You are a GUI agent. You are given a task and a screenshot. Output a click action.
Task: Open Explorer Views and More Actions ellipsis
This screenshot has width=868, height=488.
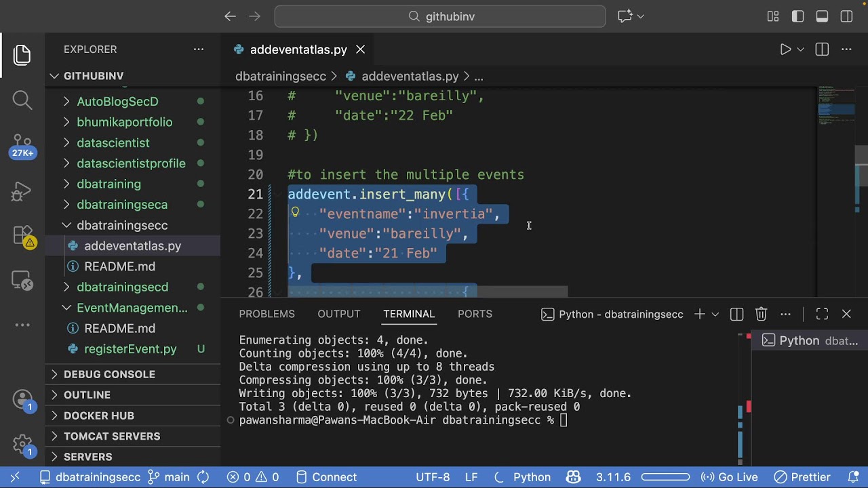199,49
